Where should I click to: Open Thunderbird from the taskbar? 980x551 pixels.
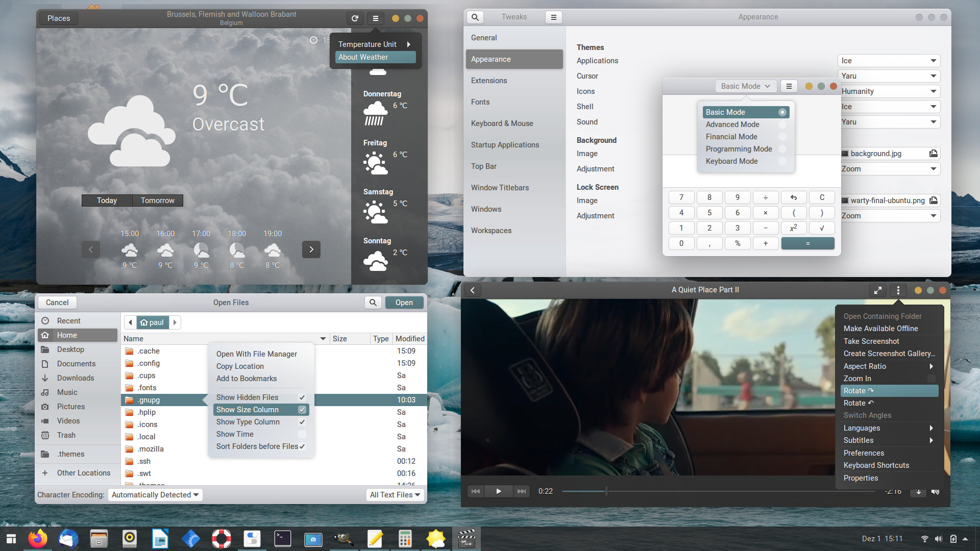click(x=68, y=538)
